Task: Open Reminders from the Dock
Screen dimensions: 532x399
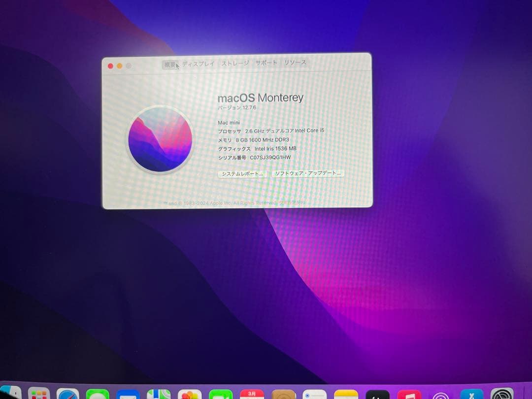Action: 314,394
